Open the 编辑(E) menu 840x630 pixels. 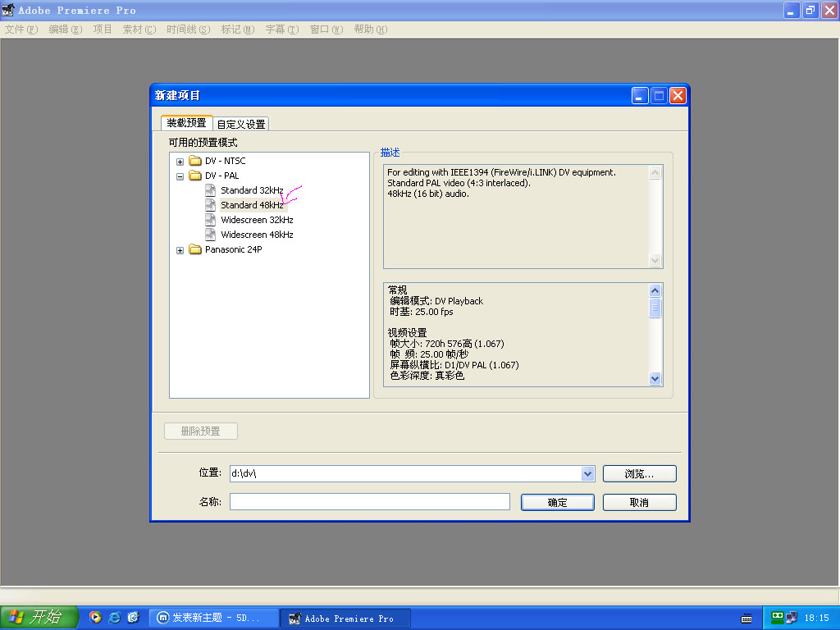click(x=66, y=30)
